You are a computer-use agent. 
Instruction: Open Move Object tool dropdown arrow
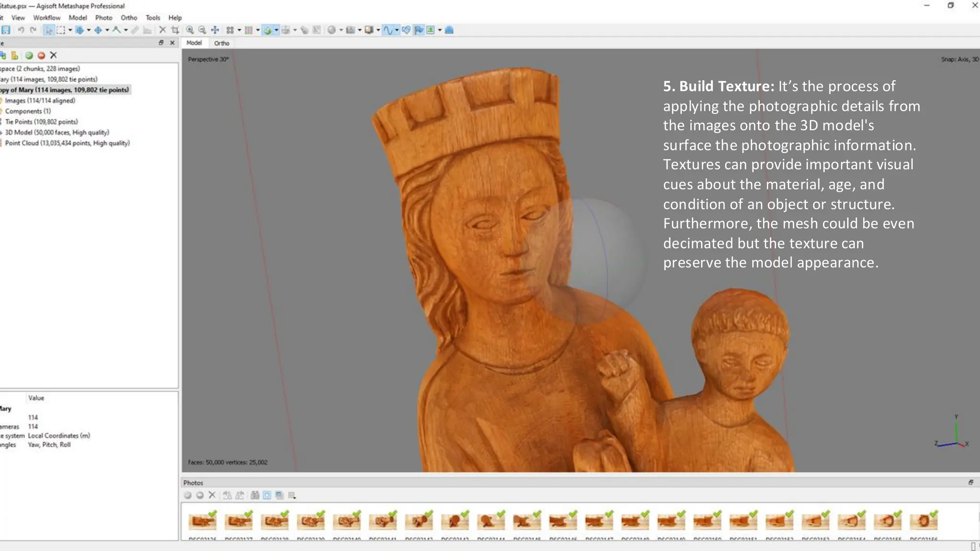[x=107, y=30]
